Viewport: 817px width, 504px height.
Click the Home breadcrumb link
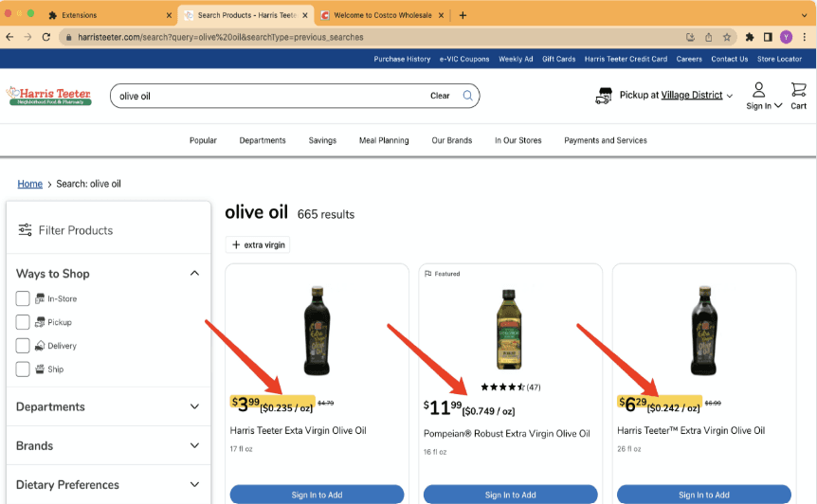click(29, 183)
